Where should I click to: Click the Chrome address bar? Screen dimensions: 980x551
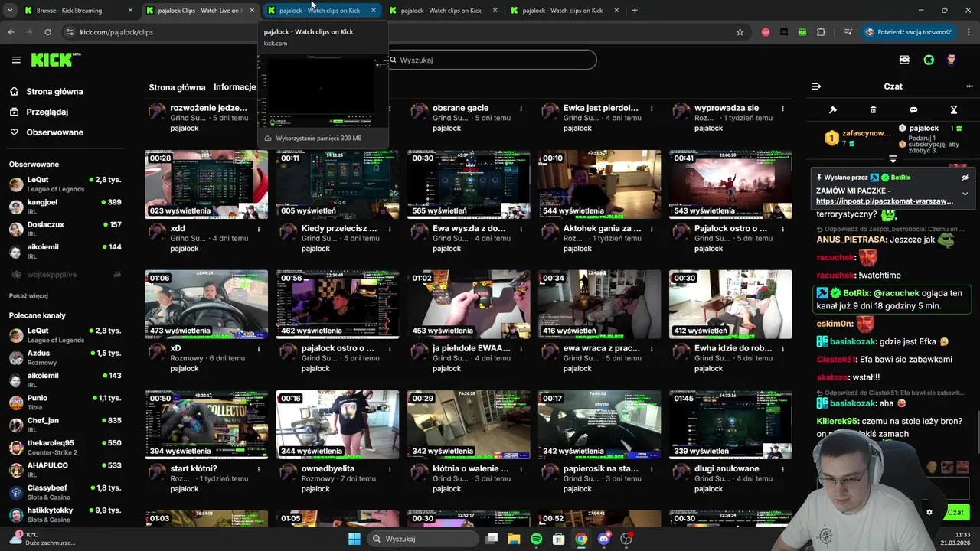398,32
